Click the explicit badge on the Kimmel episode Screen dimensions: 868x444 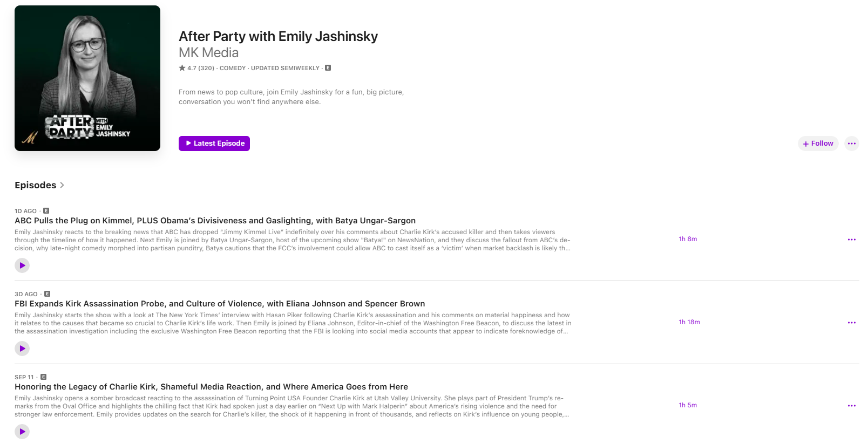tap(46, 210)
